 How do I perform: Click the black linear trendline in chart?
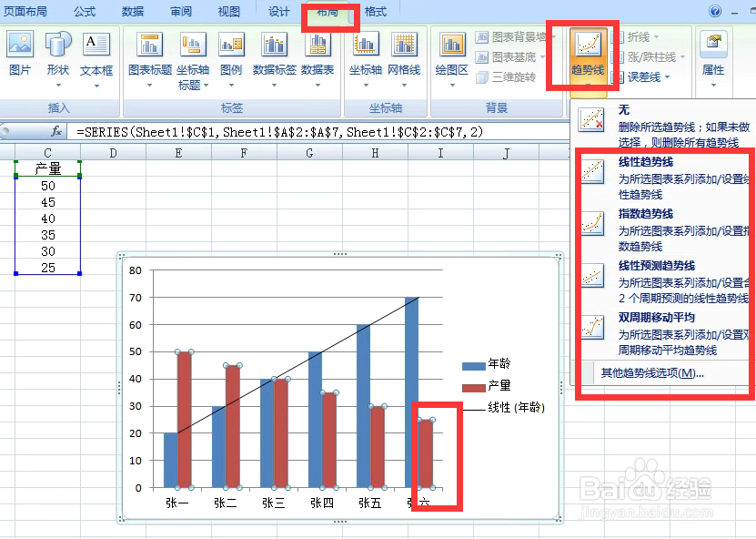[298, 365]
